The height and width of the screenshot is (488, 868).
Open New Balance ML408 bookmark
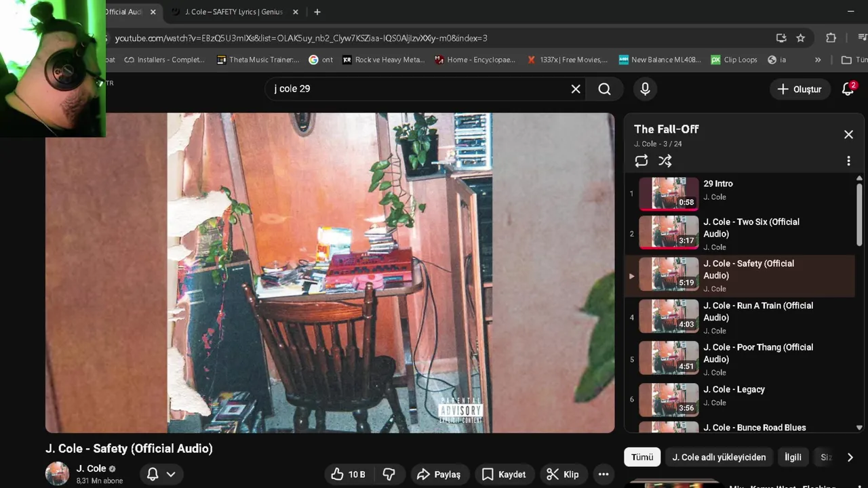click(660, 60)
